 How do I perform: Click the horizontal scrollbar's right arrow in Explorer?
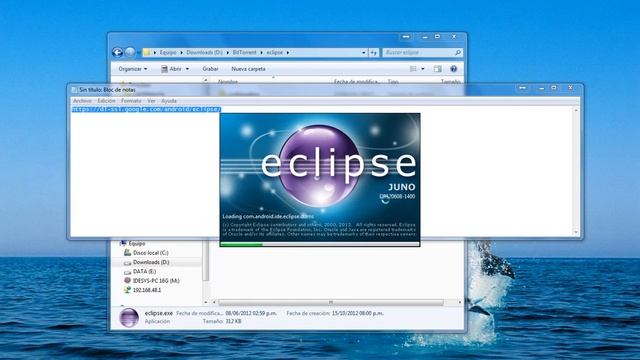tap(460, 302)
